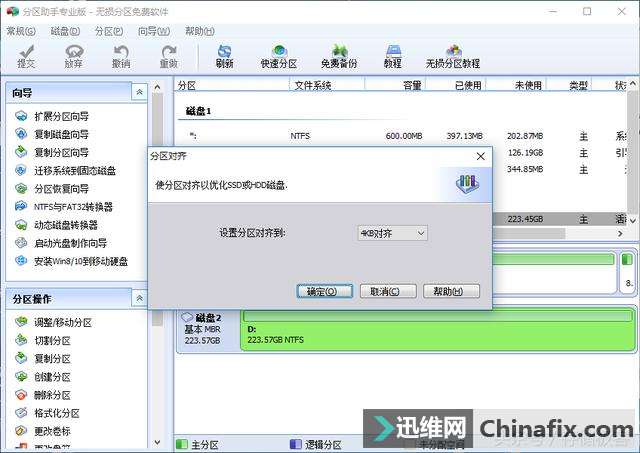The height and width of the screenshot is (453, 640).
Task: Choose 切割分区 operation
Action: (43, 340)
